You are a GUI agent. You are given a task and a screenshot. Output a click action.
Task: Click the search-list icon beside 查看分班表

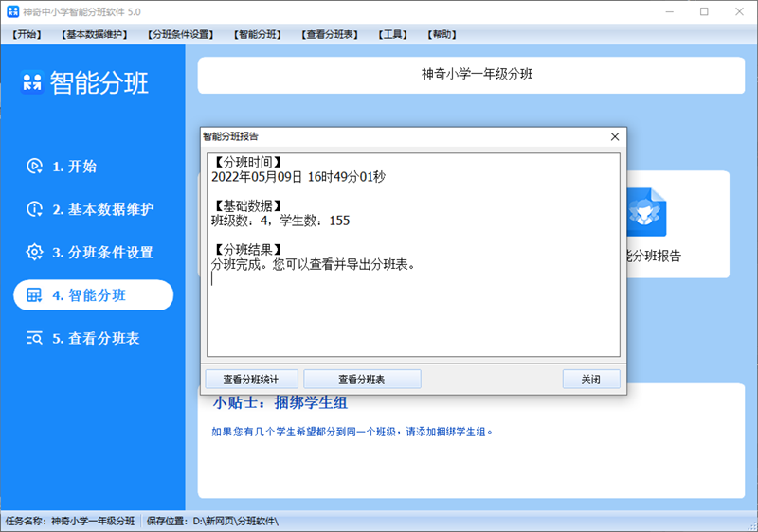pyautogui.click(x=34, y=338)
